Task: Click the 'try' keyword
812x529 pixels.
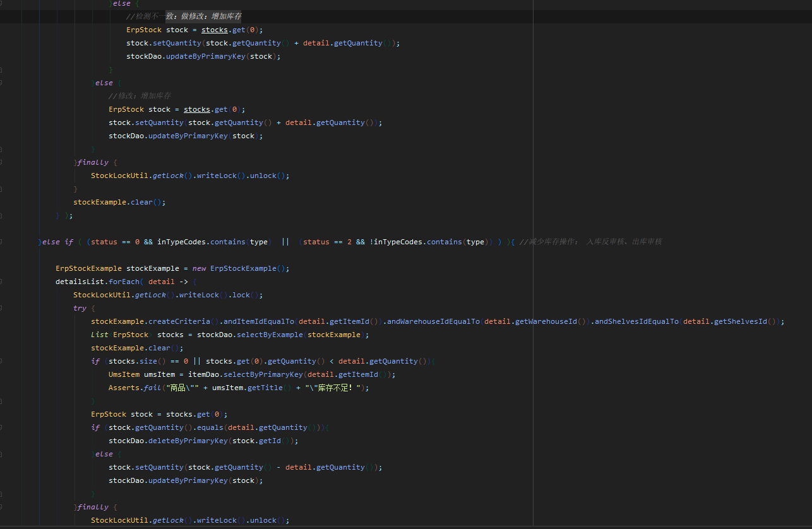Action: pos(80,308)
